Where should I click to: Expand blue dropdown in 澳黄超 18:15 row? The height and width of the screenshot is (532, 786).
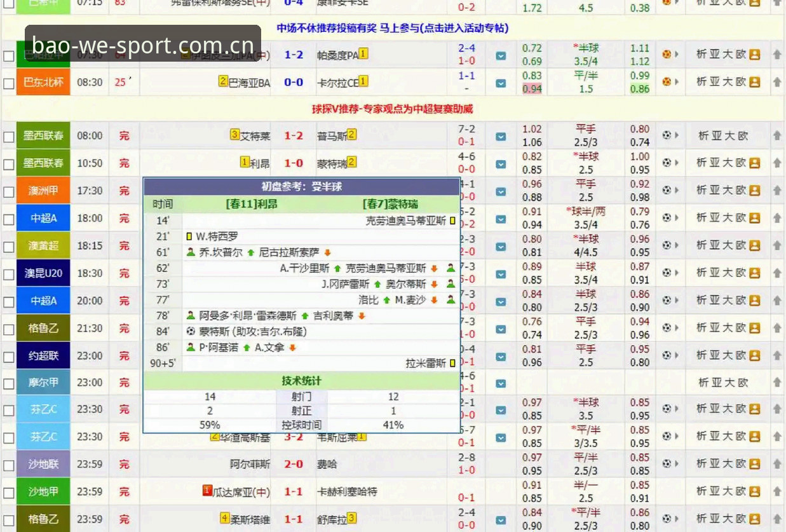coord(501,247)
